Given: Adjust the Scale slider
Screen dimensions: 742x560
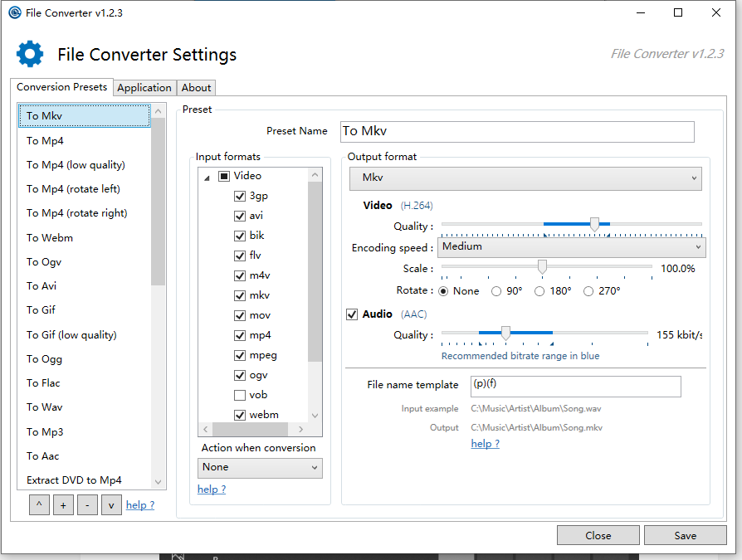Looking at the screenshot, I should 542,266.
